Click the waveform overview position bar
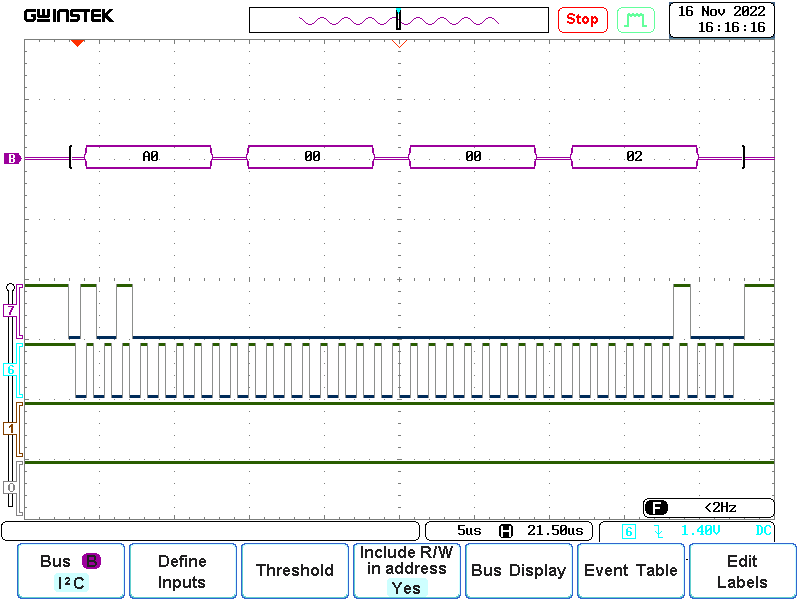This screenshot has height=600, width=800. click(398, 20)
